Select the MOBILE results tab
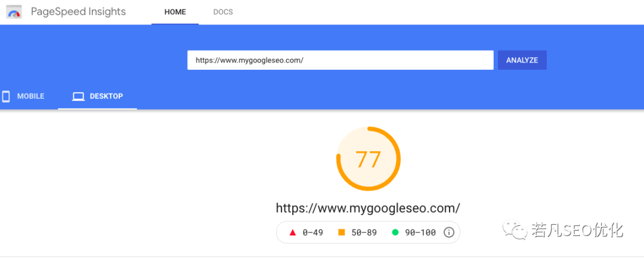Image resolution: width=644 pixels, height=258 pixels. [x=23, y=97]
